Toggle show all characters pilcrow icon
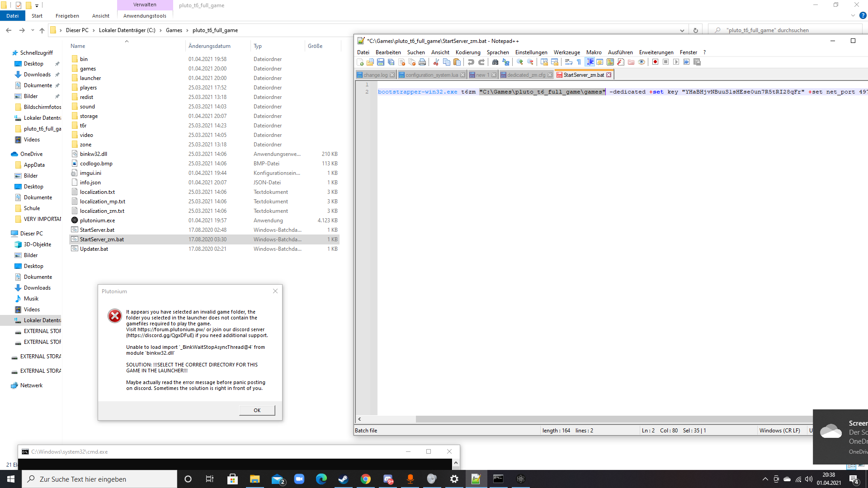Image resolution: width=868 pixels, height=488 pixels. 579,62
